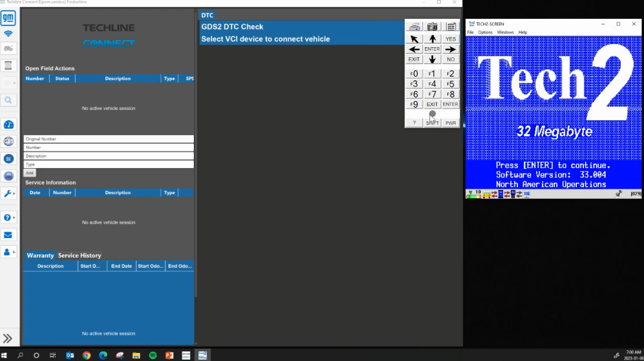Viewport: 644px width, 361px height.
Task: Click the left arrow key on keypad
Action: (x=414, y=50)
